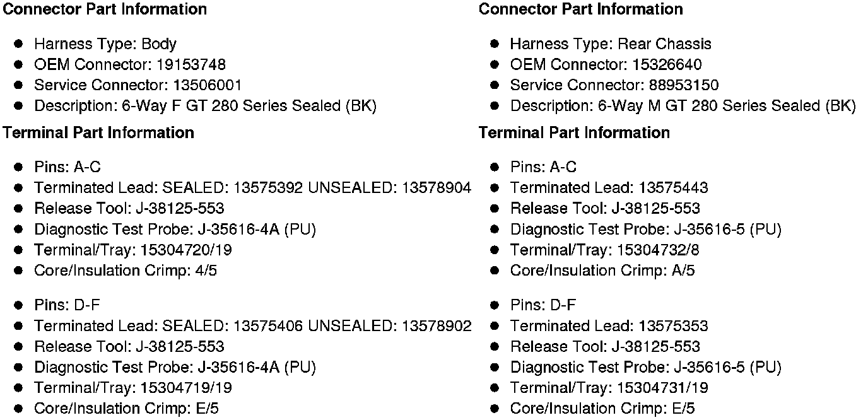
Task: Click the 6-Way F GT 280 description
Action: pyautogui.click(x=205, y=106)
